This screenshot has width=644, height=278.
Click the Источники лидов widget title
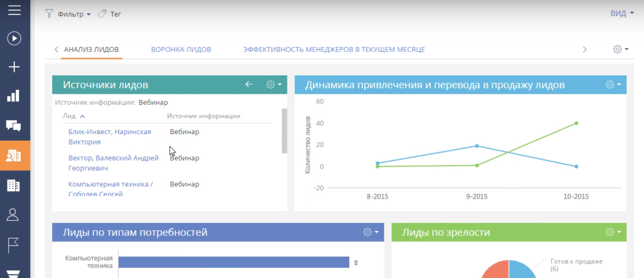tap(105, 85)
